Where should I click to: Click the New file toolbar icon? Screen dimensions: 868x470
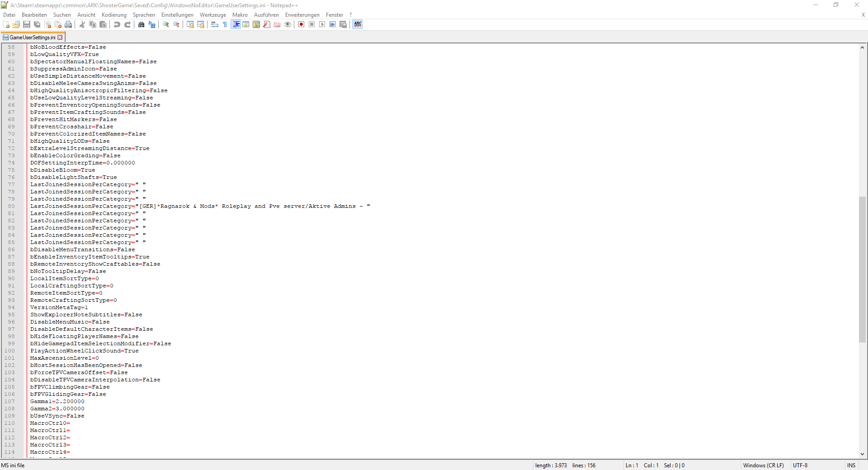[x=6, y=24]
